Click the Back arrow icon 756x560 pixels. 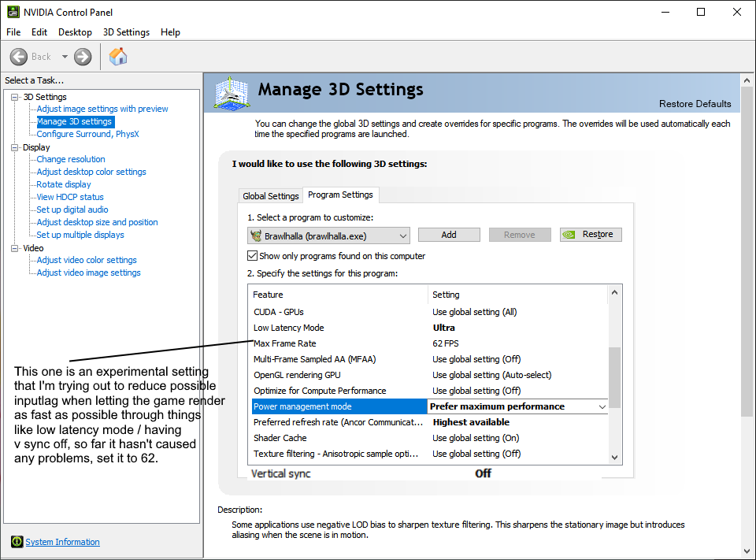click(x=19, y=57)
